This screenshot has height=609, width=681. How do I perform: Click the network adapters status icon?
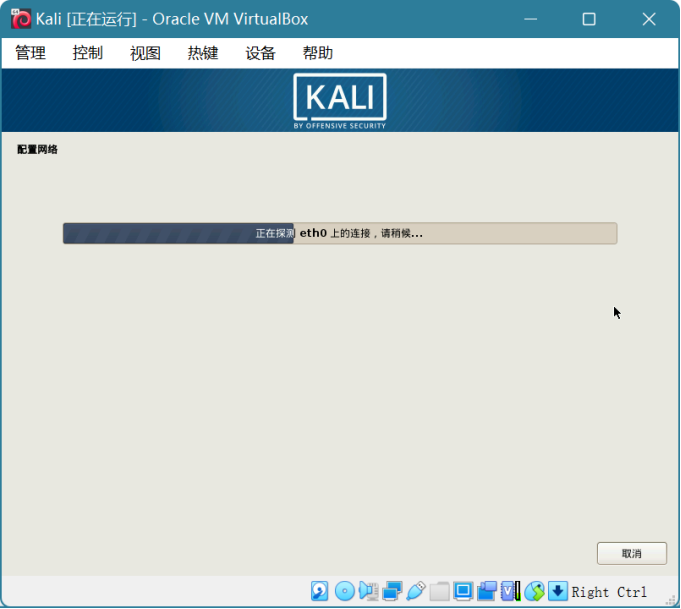pyautogui.click(x=392, y=592)
